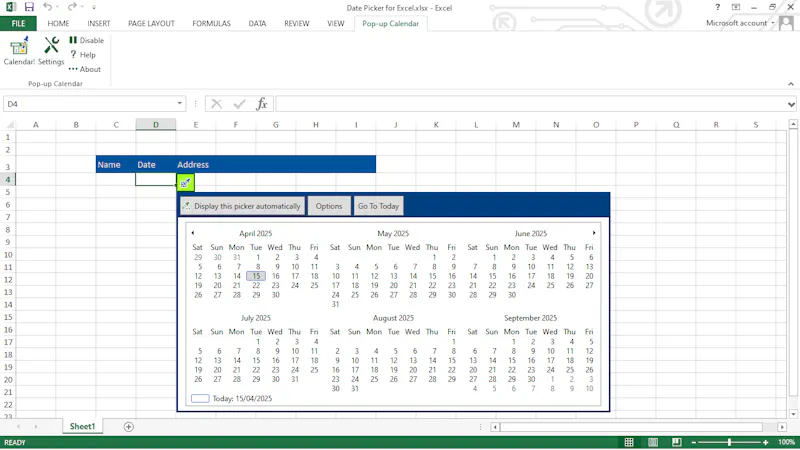Viewport: 800px width, 450px height.
Task: Switch to the VIEW tab
Action: (336, 23)
